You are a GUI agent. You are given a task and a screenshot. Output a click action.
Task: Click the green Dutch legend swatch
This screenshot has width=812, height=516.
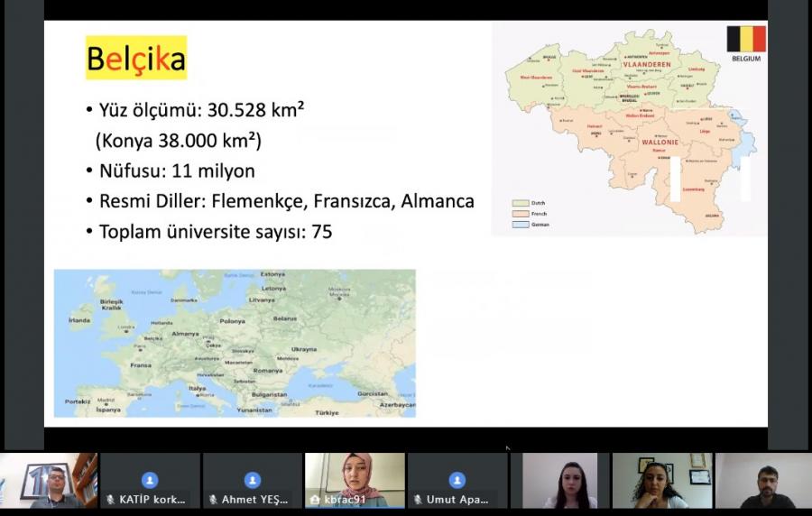pyautogui.click(x=519, y=203)
